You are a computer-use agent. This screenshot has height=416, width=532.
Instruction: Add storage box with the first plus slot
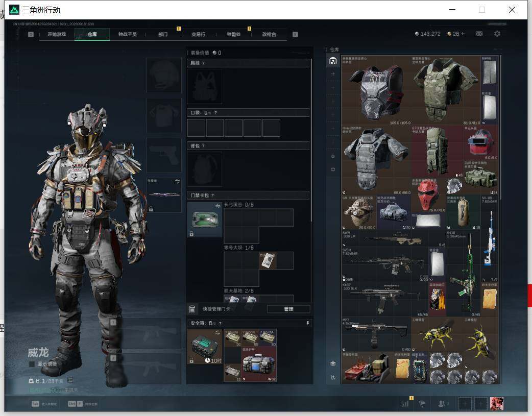(333, 74)
